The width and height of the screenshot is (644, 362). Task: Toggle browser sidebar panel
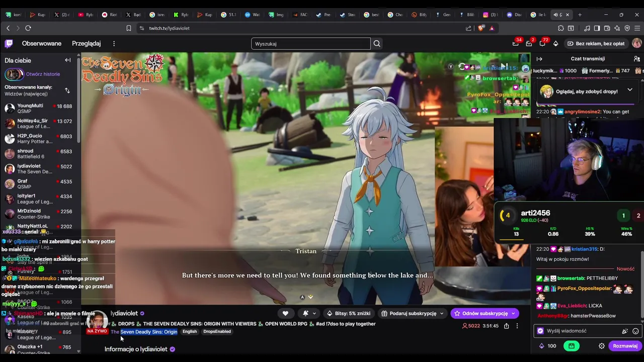(597, 28)
